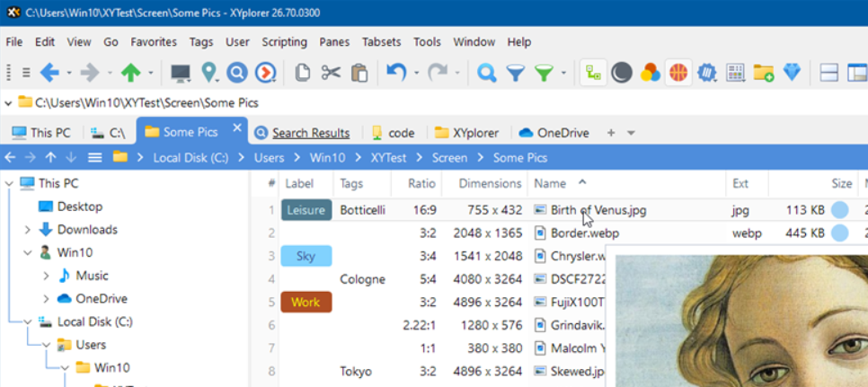Sort by the Dimensions column header

490,183
